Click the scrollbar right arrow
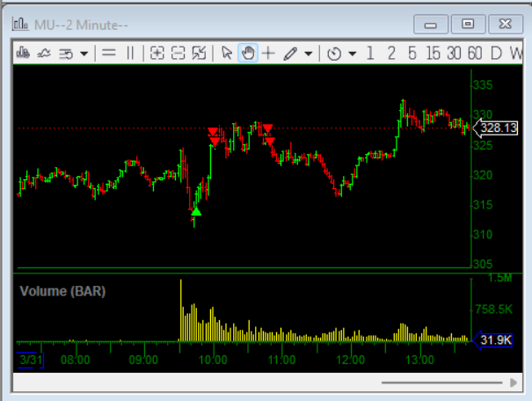 pyautogui.click(x=514, y=383)
